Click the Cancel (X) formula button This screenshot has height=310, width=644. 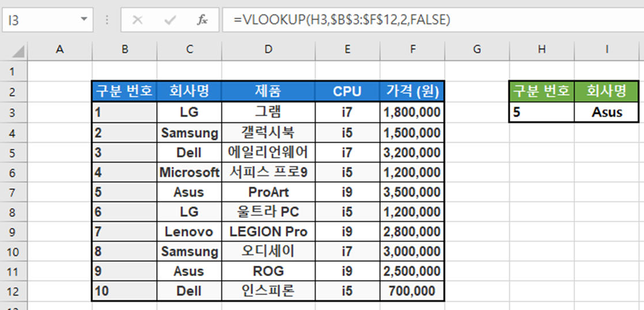[138, 20]
